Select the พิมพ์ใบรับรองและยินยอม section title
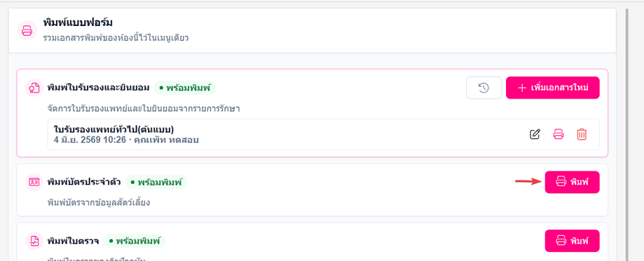The image size is (644, 261). point(98,88)
